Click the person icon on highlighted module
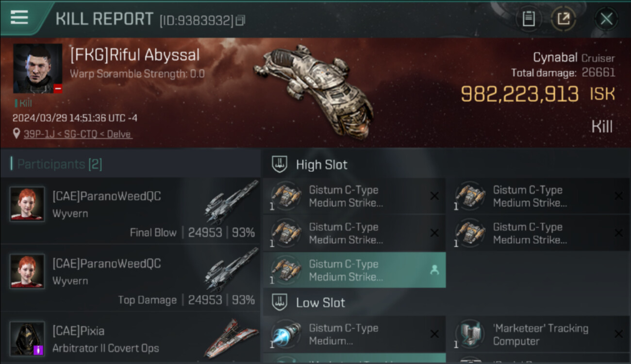This screenshot has height=364, width=631. click(434, 270)
